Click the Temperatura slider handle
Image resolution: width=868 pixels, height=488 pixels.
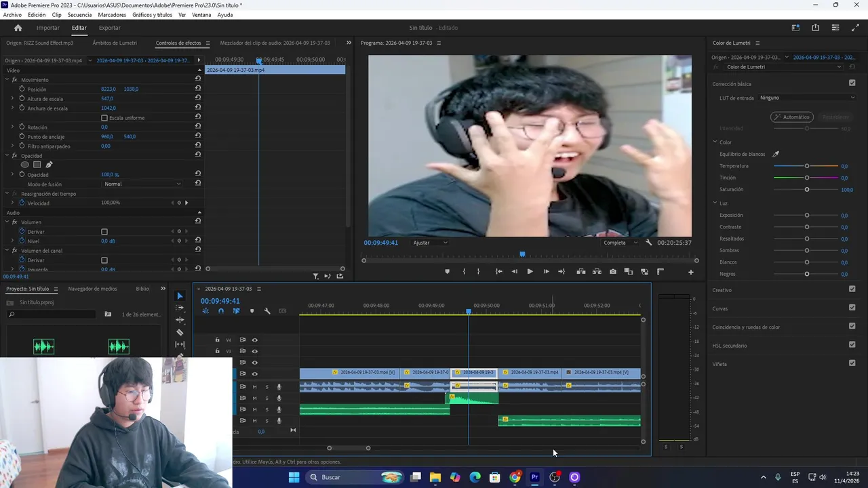(x=807, y=166)
